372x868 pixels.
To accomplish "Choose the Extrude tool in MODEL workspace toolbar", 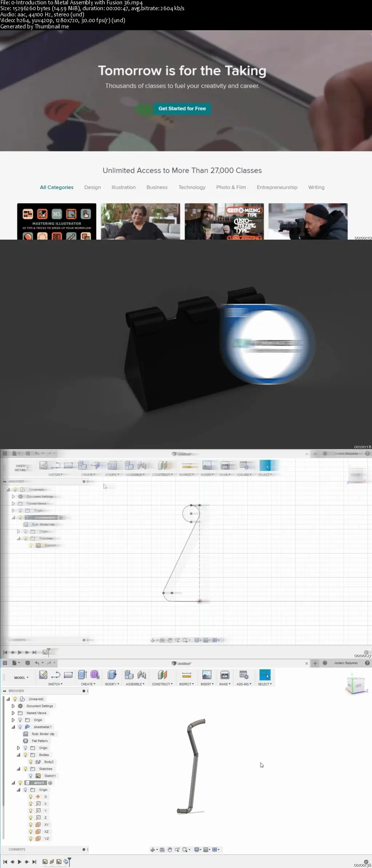I will (82, 675).
